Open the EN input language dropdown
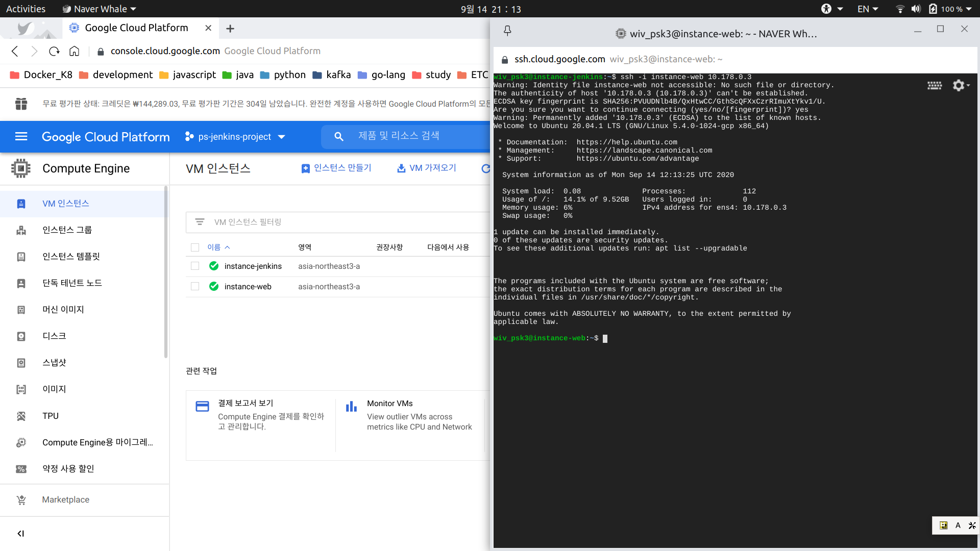Viewport: 980px width, 551px height. point(867,9)
